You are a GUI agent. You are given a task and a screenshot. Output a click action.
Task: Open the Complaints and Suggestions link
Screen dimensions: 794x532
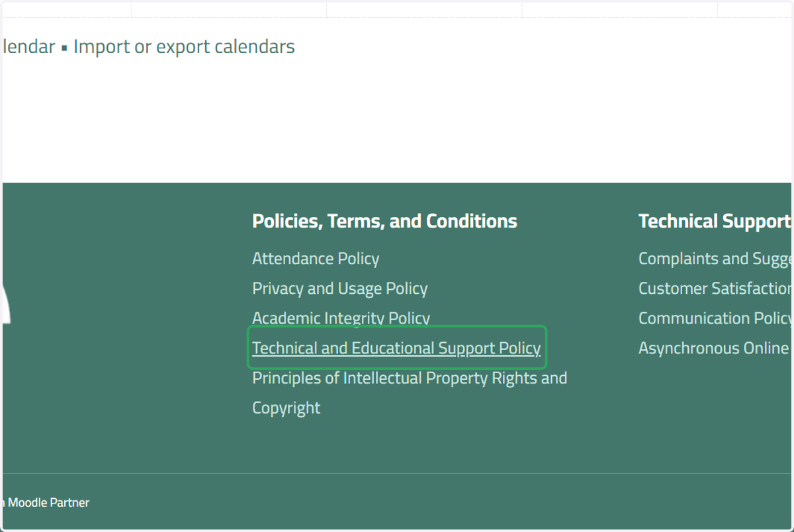[715, 259]
